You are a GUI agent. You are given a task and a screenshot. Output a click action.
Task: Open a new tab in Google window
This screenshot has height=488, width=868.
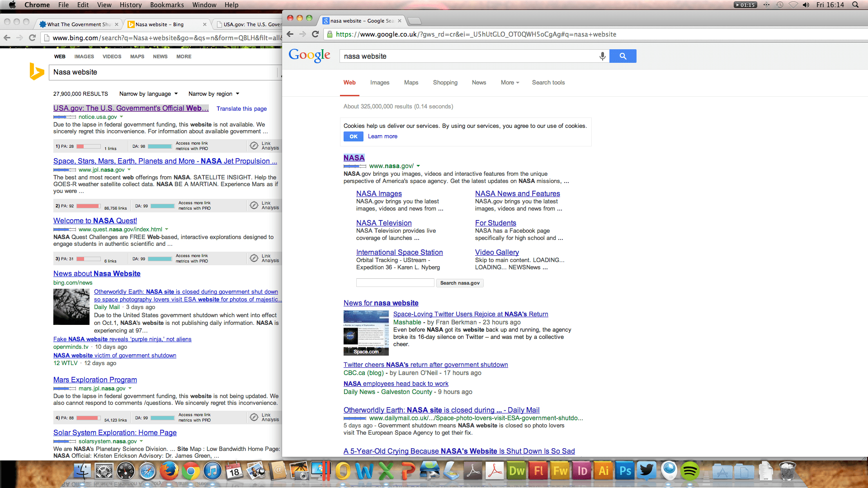[415, 21]
